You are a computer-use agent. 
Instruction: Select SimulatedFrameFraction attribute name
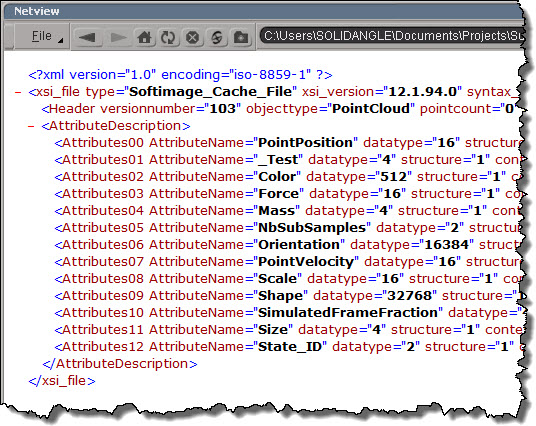[x=348, y=313]
